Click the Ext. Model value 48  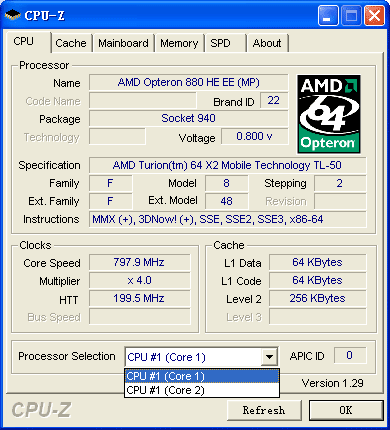coord(227,201)
